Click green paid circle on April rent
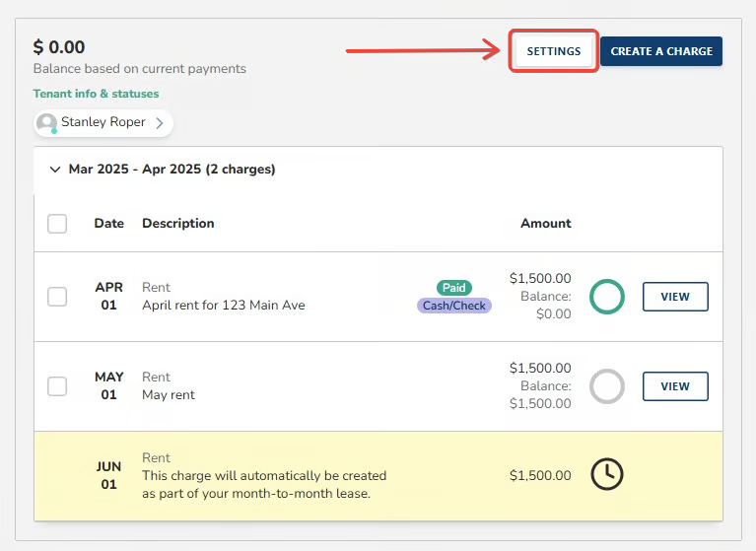Screen dimensions: 756x551 click(607, 297)
